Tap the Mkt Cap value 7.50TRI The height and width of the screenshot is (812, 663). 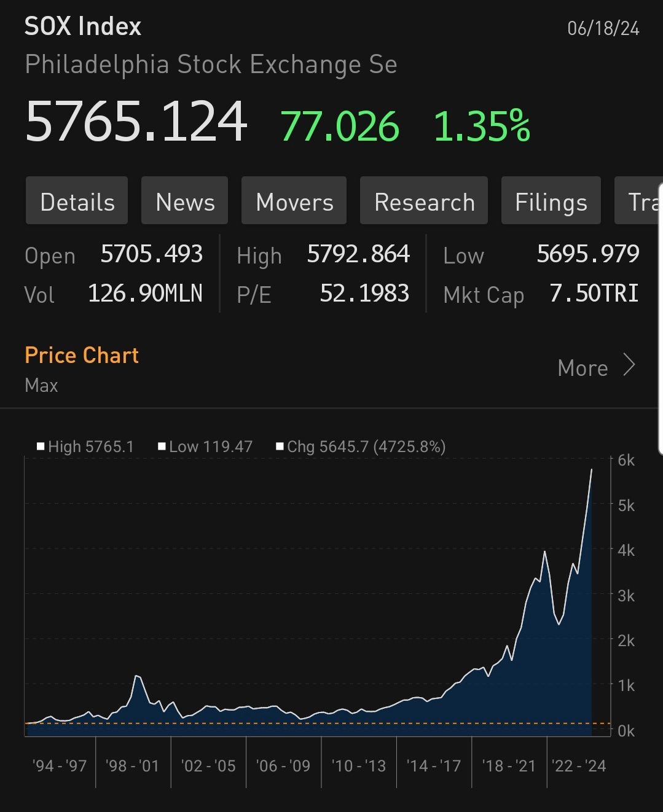coord(594,293)
